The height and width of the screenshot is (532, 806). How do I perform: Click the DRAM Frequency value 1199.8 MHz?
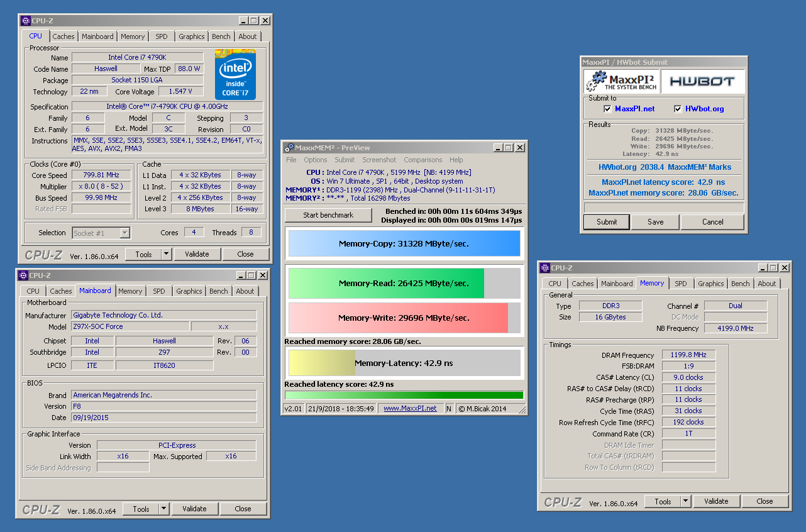tap(689, 355)
